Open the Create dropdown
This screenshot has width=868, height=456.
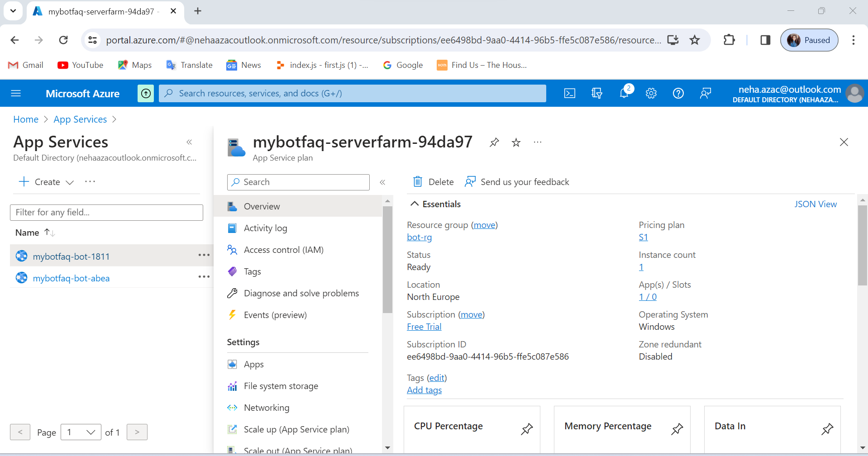[x=47, y=181]
